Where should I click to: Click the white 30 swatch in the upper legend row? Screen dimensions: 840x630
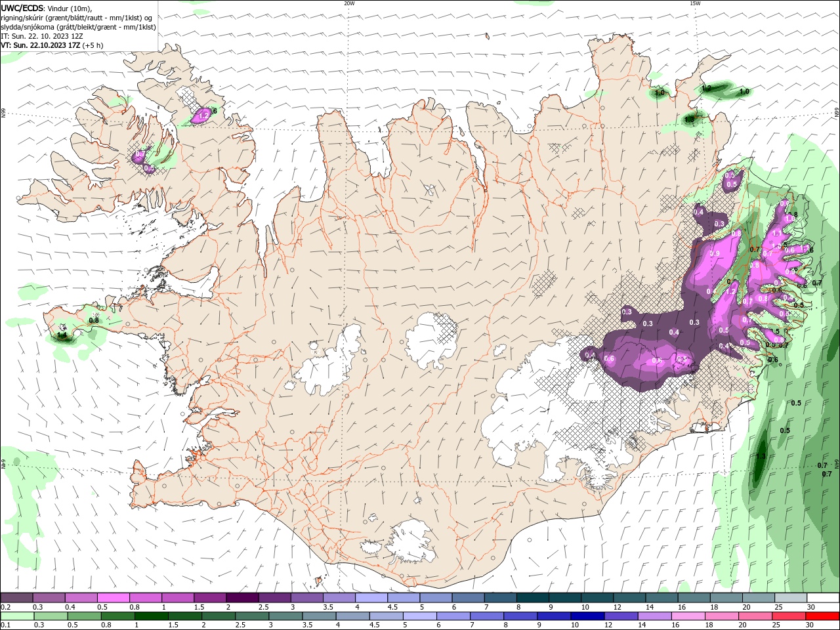coord(822,598)
